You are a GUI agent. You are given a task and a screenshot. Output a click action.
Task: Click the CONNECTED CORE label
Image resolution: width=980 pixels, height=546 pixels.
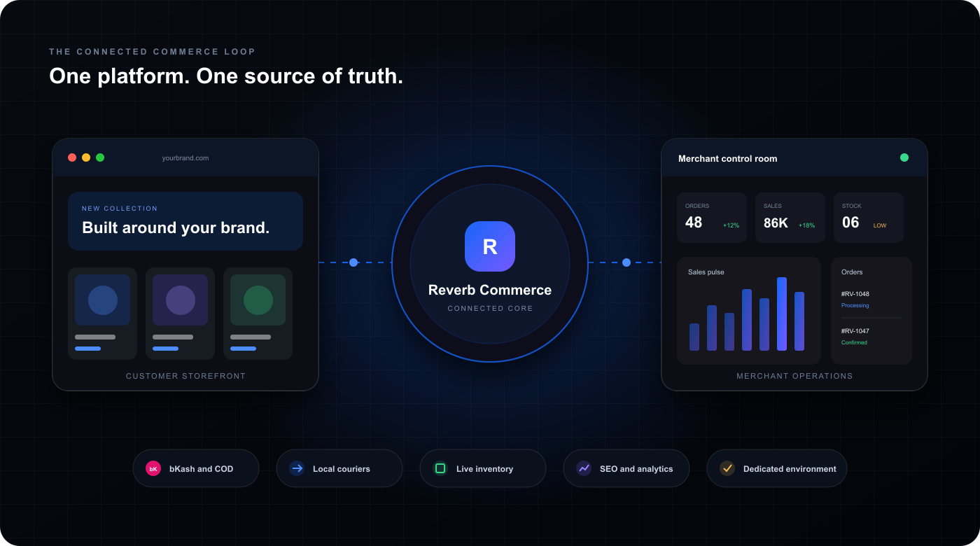(x=490, y=309)
